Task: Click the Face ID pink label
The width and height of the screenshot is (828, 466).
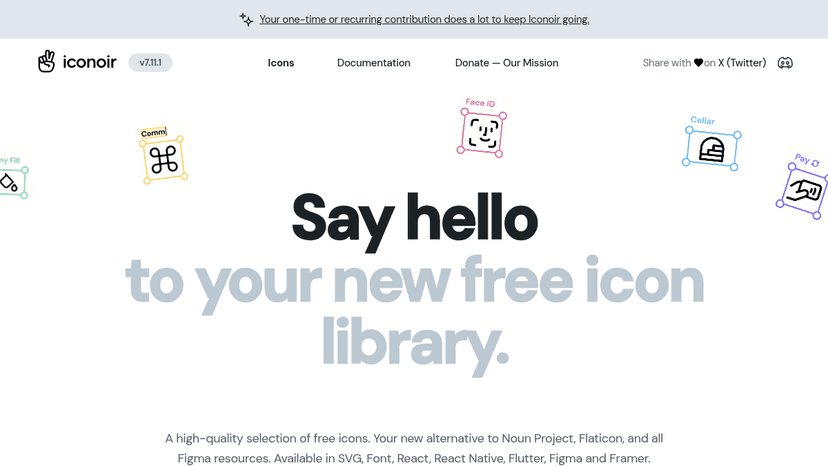Action: (480, 102)
